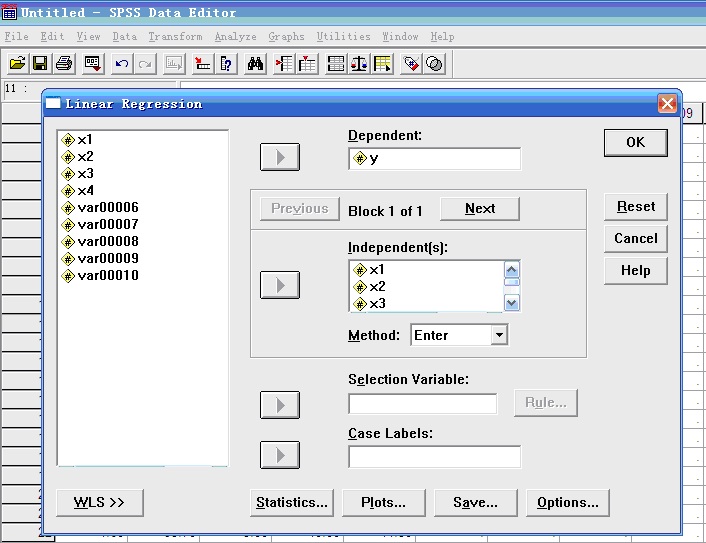Click the Save floppy disk icon

click(40, 63)
